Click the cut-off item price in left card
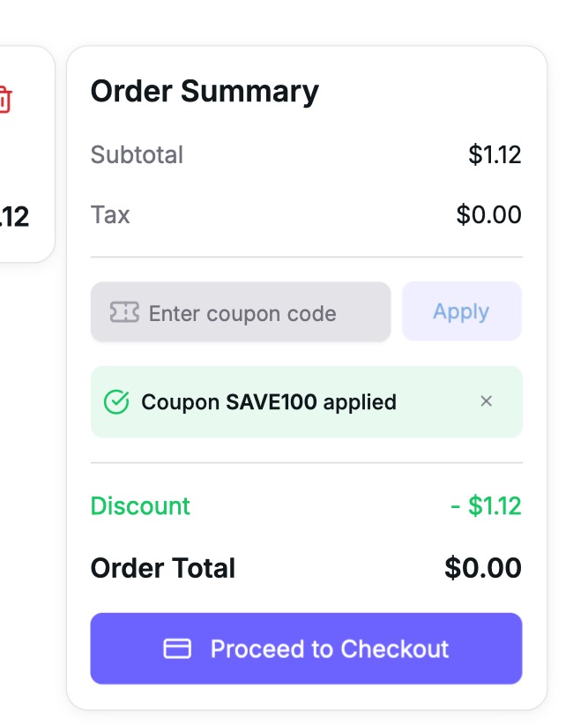Viewport: 588px width, 725px height. click(x=16, y=217)
